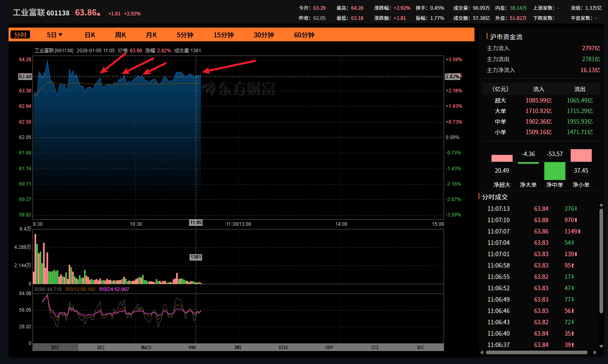This screenshot has height=364, width=608.
Task: Select the W&R indicator tab
Action: 192,347
